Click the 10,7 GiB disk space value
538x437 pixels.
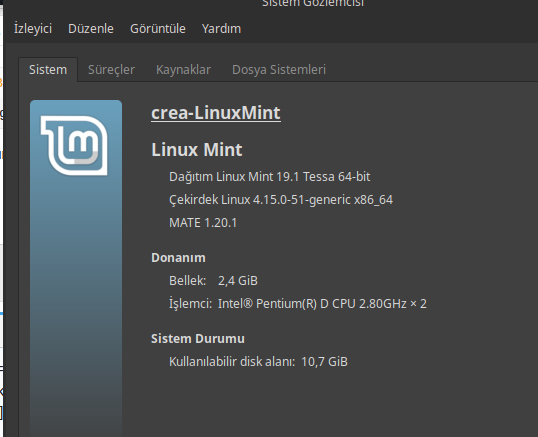324,362
